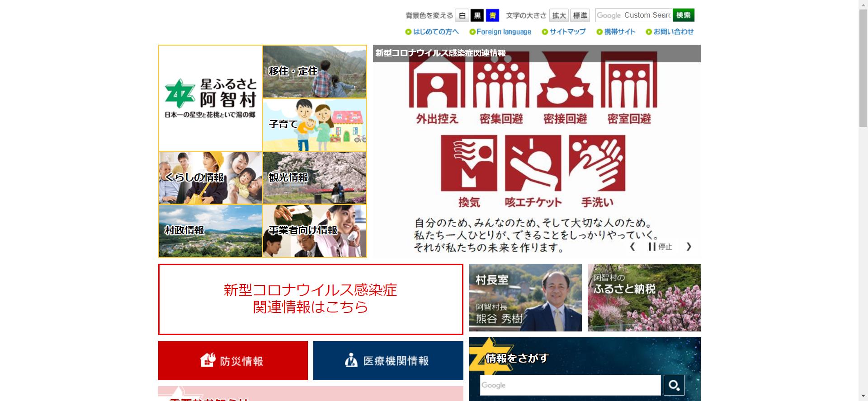
Task: Go to next slide with right chevron
Action: [689, 247]
